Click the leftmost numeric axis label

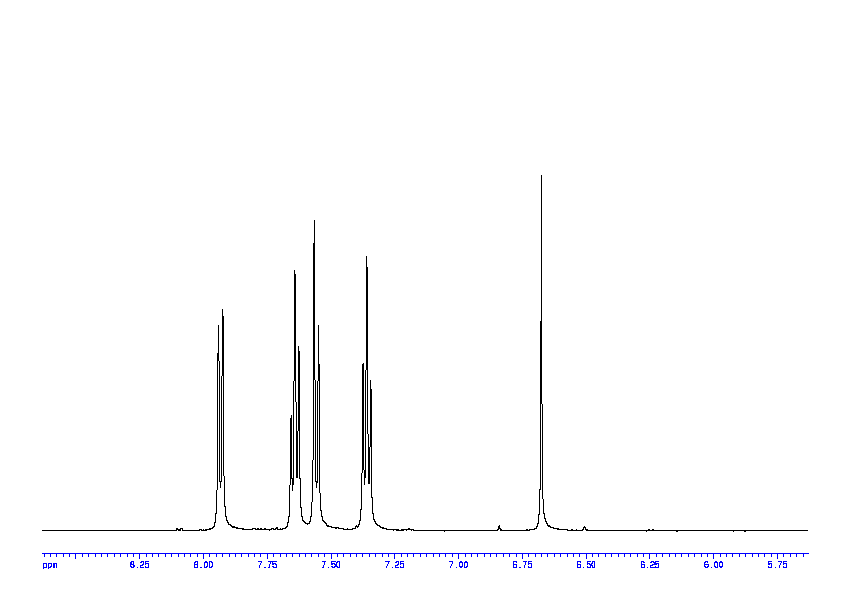(x=139, y=565)
